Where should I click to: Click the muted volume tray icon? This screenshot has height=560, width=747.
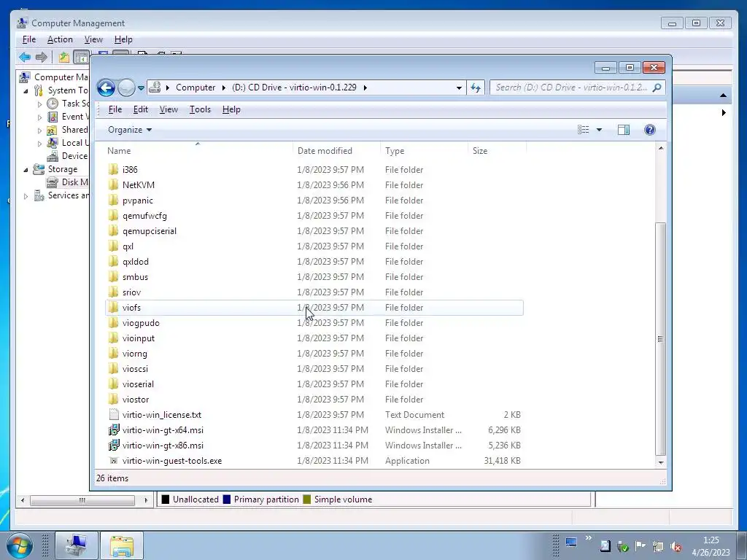[675, 546]
